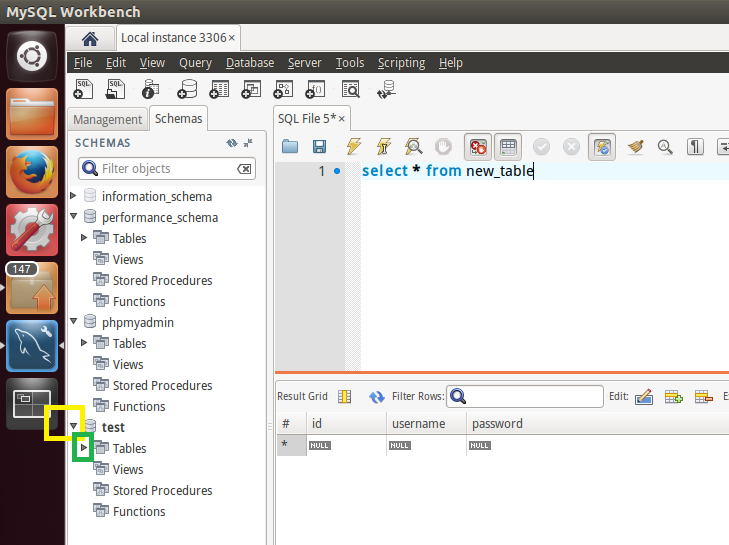Image resolution: width=729 pixels, height=545 pixels.
Task: Edit current row pencil icon
Action: pos(644,397)
